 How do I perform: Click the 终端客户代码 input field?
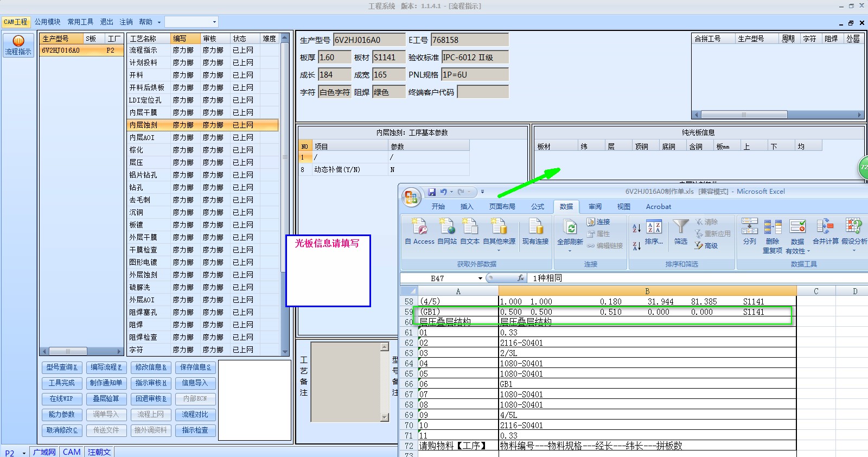(x=483, y=92)
